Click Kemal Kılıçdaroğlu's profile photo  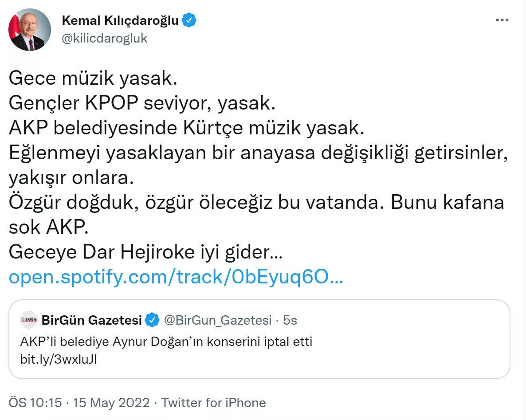tap(29, 30)
